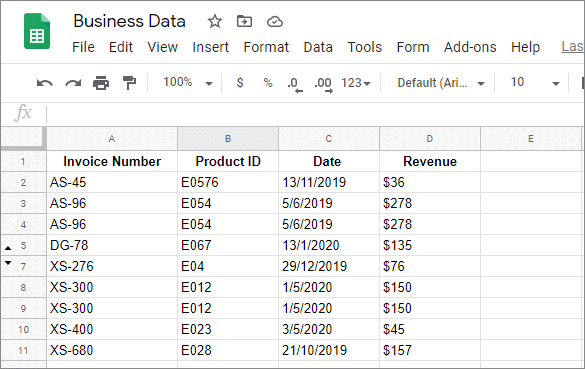Select cell containing $76

pyautogui.click(x=430, y=266)
